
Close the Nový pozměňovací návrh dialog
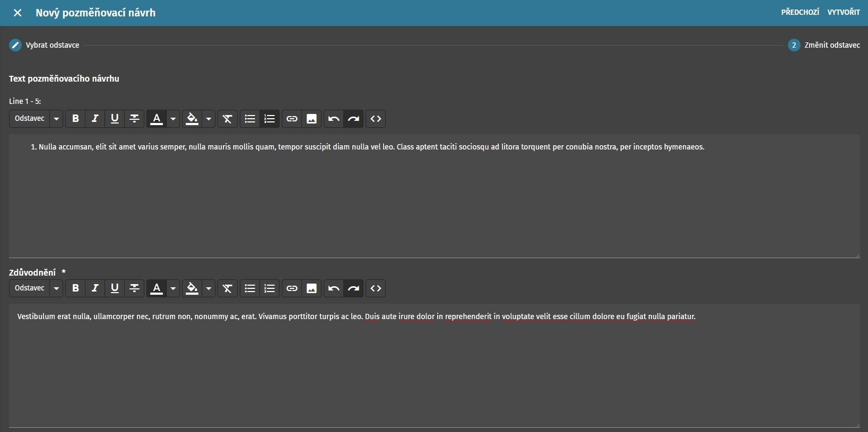point(18,13)
